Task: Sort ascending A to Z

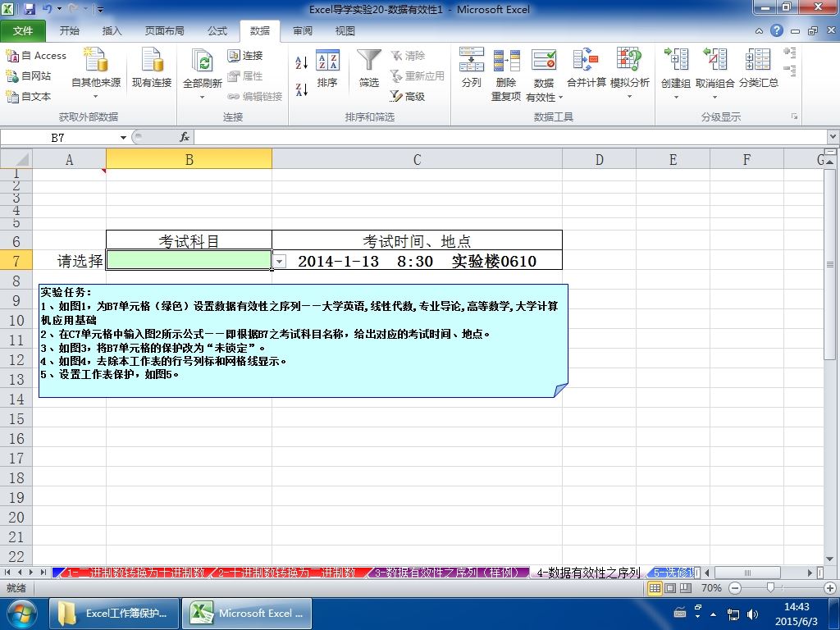Action: point(302,62)
